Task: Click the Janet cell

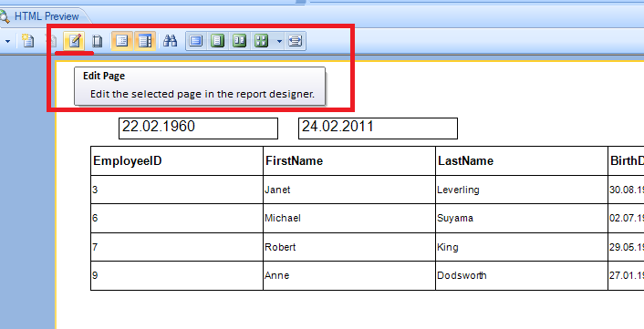Action: [x=349, y=190]
